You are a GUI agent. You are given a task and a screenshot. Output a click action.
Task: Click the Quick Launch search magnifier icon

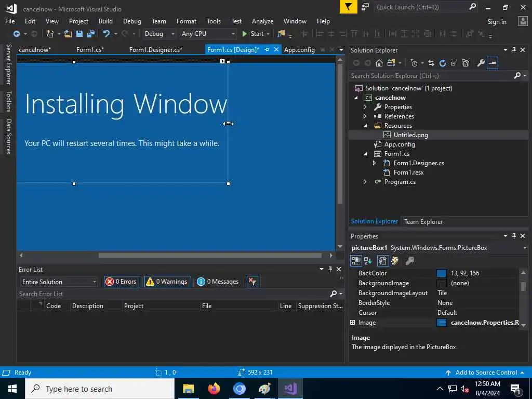pos(472,6)
